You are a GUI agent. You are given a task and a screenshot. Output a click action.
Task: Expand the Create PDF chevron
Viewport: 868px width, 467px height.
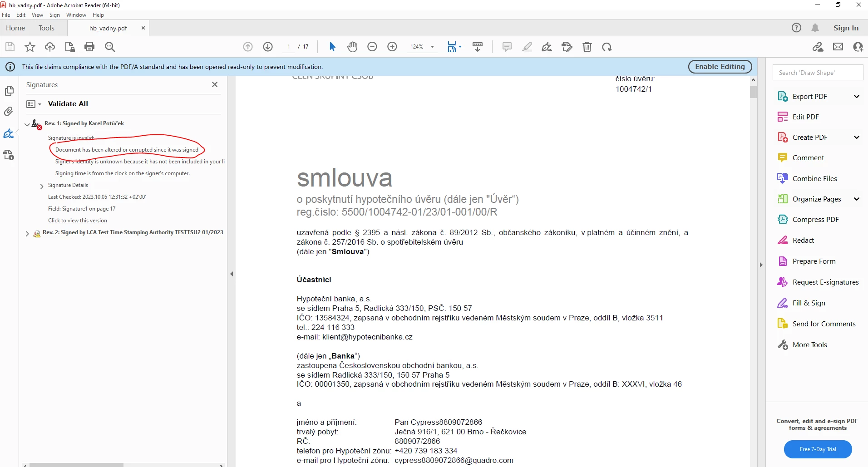click(857, 137)
